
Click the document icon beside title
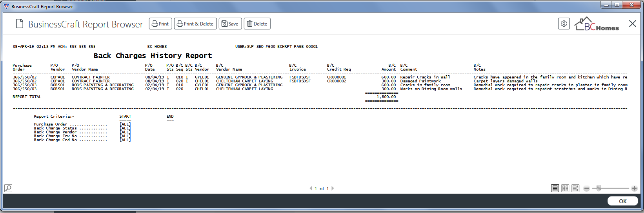tap(19, 24)
